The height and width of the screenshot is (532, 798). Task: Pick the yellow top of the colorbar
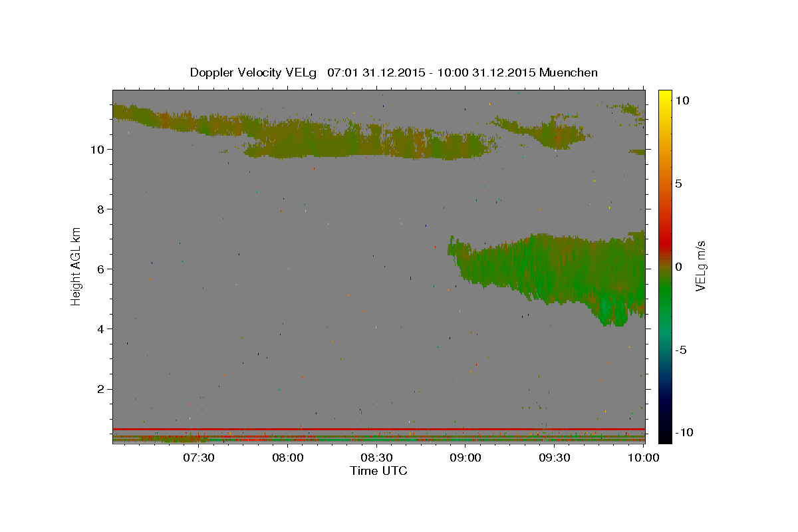664,96
